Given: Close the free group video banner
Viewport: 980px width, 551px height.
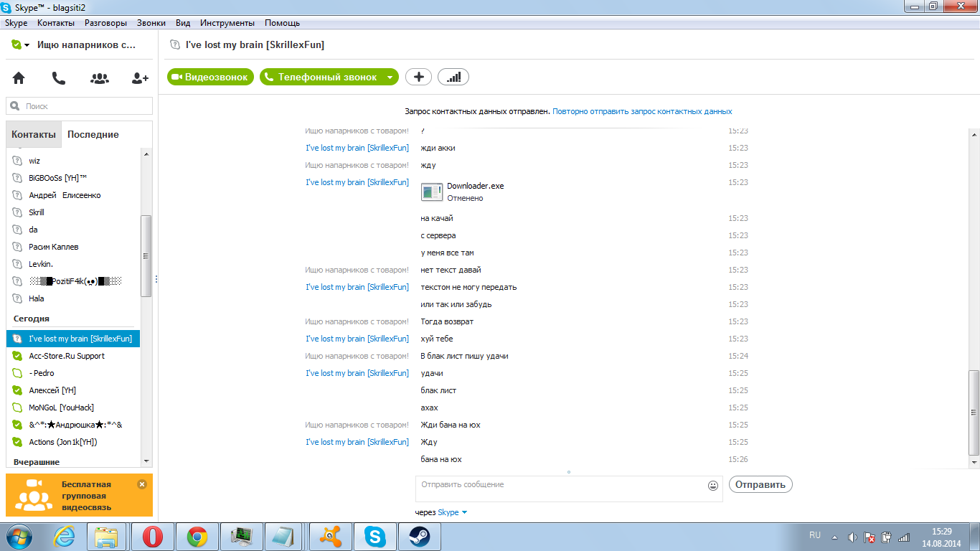Looking at the screenshot, I should [142, 484].
